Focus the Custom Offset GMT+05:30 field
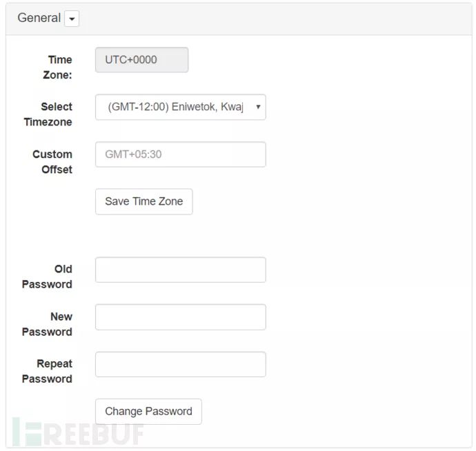The width and height of the screenshot is (476, 451). click(180, 154)
